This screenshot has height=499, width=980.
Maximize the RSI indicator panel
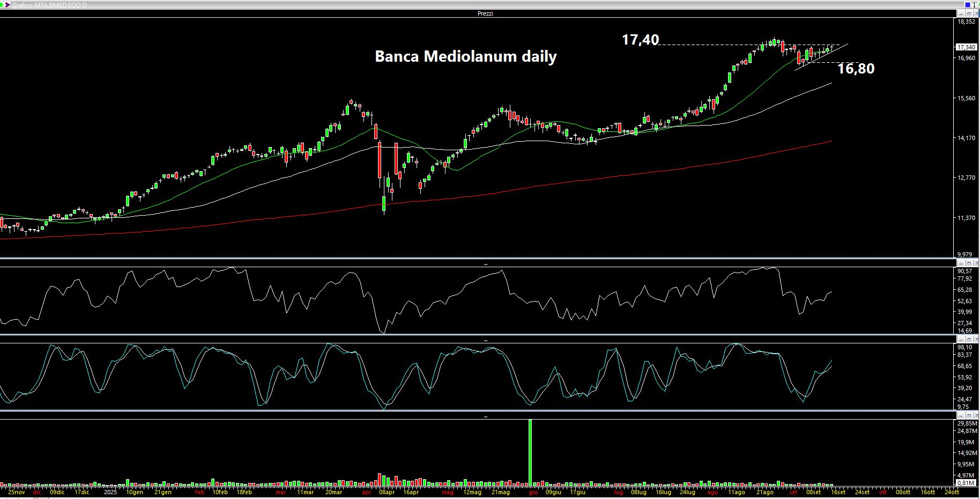pos(968,263)
